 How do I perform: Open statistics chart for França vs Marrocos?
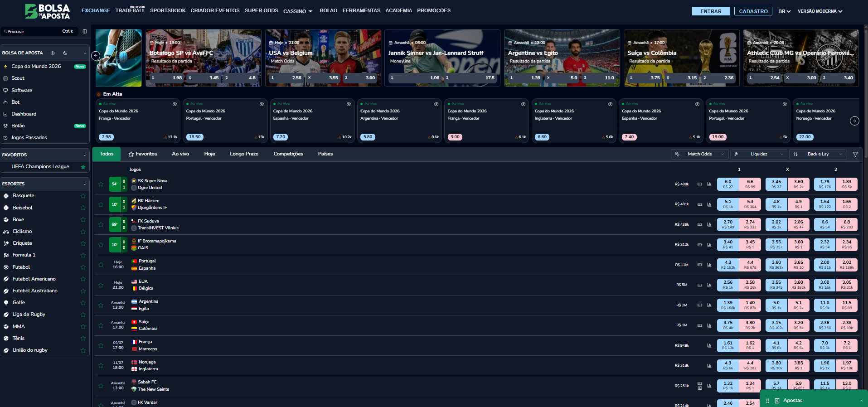(x=709, y=345)
